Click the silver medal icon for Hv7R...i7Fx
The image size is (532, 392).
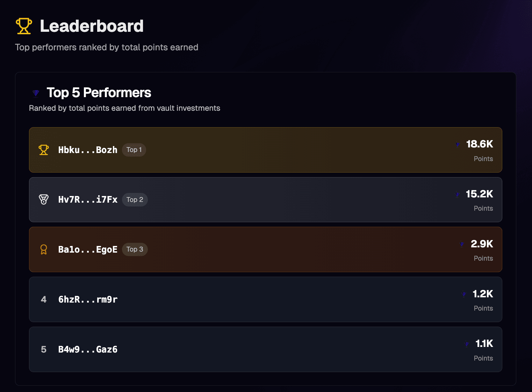click(x=44, y=199)
